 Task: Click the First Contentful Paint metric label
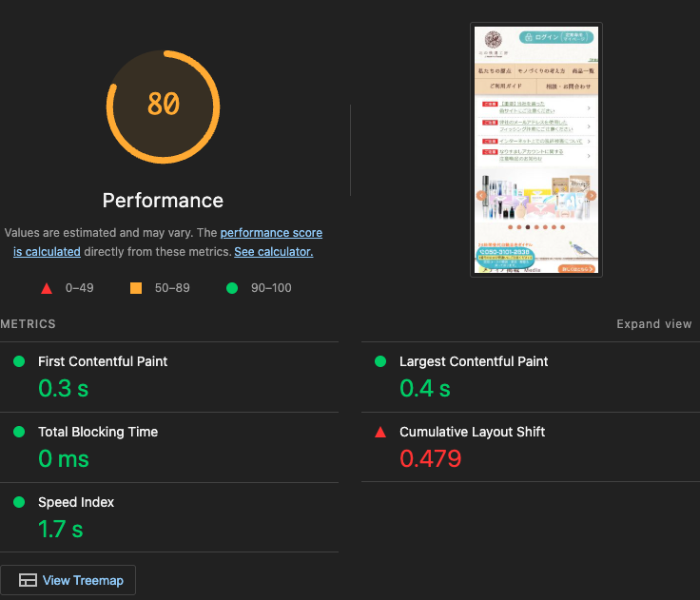point(103,361)
